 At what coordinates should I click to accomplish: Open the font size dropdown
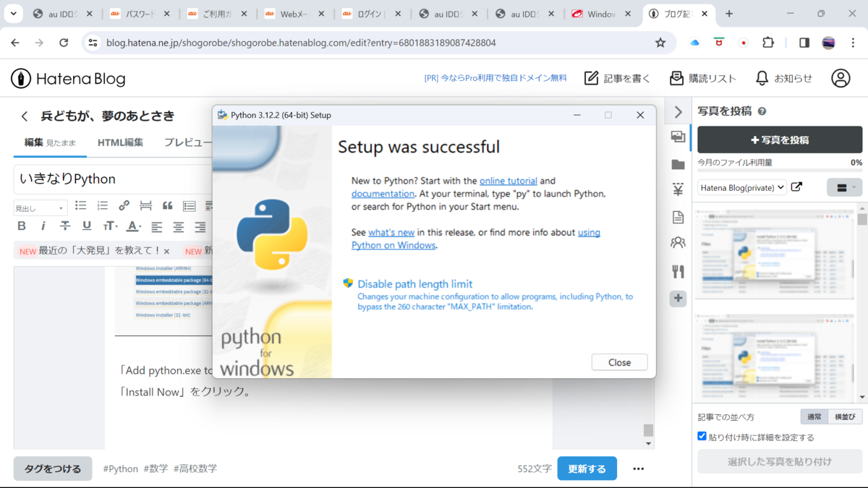tap(110, 226)
